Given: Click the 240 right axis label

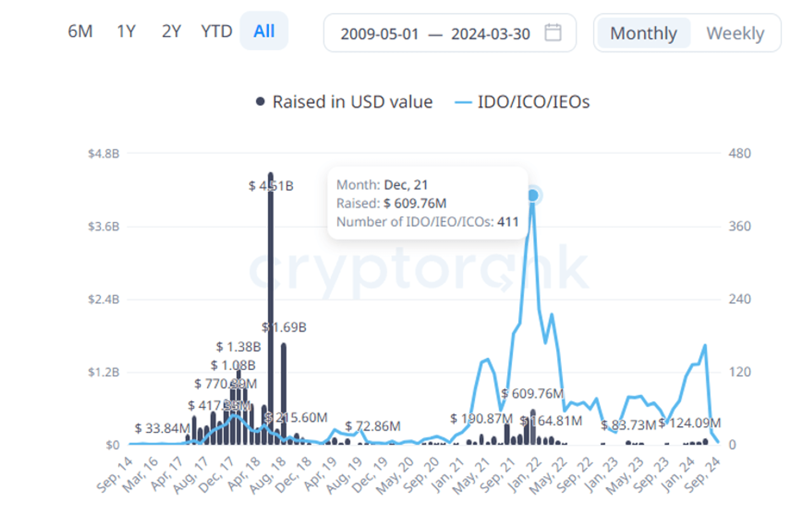Looking at the screenshot, I should 739,299.
